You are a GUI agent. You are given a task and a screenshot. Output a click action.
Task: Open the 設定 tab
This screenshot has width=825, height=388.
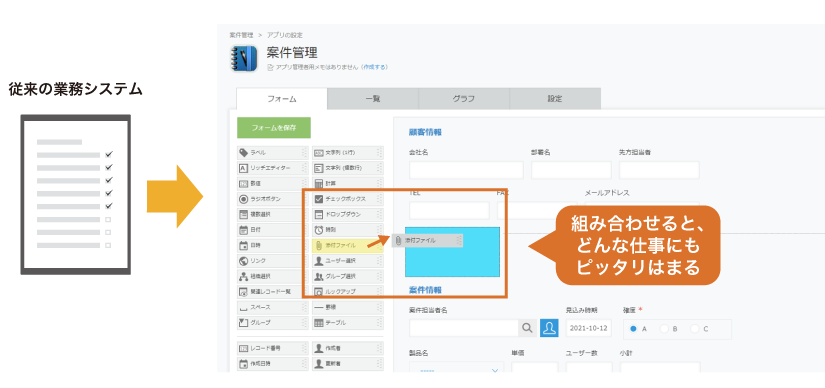555,98
